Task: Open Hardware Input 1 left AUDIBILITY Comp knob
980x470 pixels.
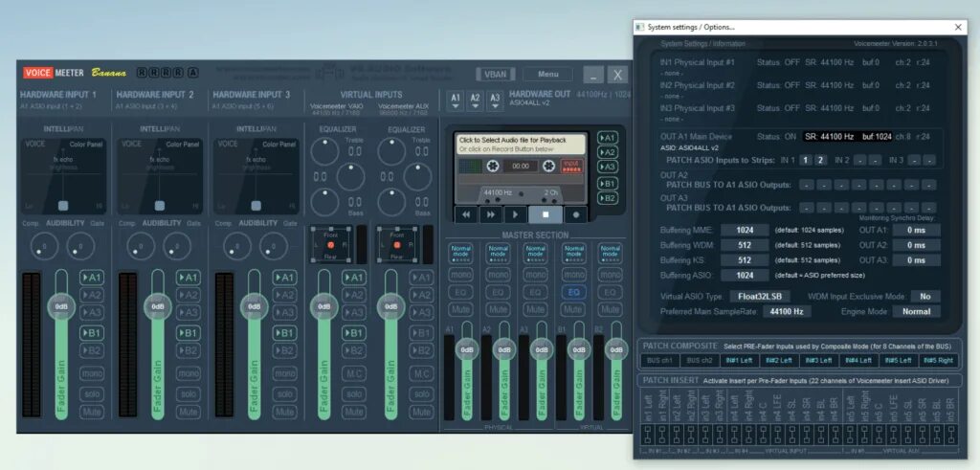Action: tap(44, 246)
